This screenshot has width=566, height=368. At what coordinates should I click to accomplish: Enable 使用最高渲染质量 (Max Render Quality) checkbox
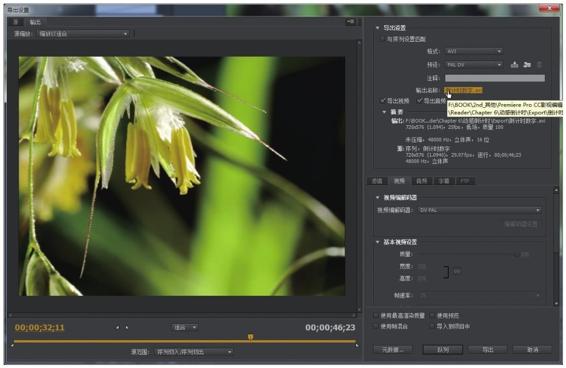[376, 315]
